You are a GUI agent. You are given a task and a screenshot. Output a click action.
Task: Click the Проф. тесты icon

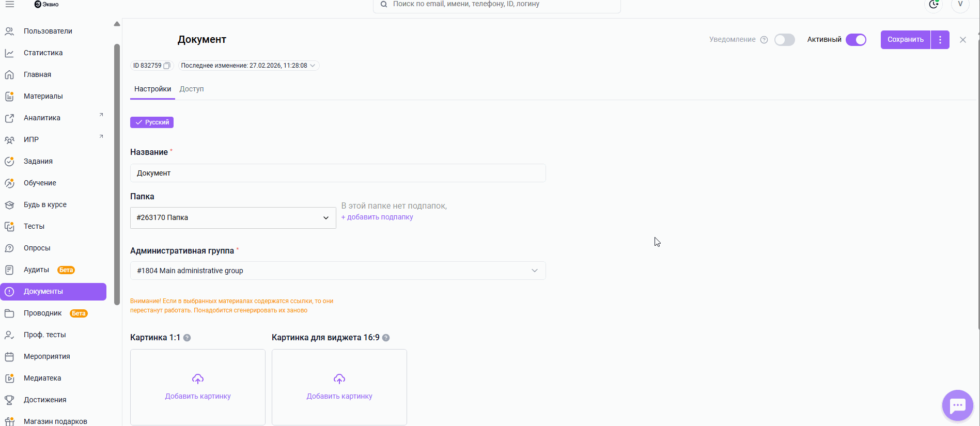click(x=9, y=335)
